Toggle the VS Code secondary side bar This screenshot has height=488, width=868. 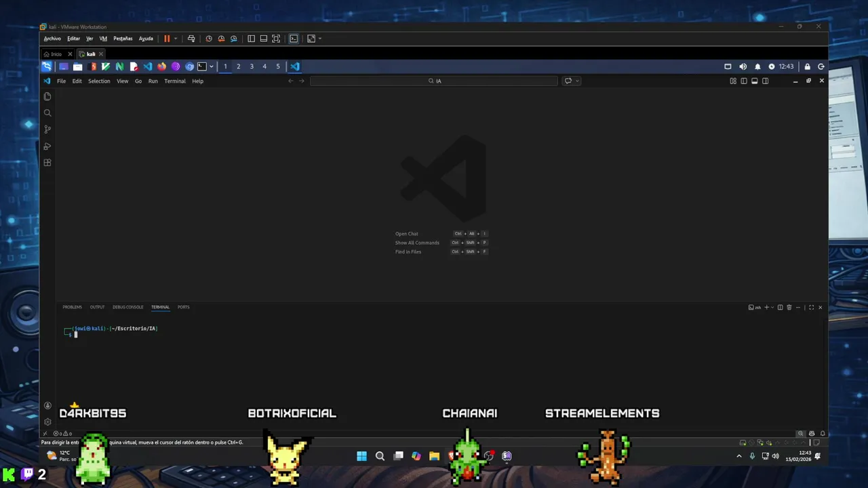(766, 81)
